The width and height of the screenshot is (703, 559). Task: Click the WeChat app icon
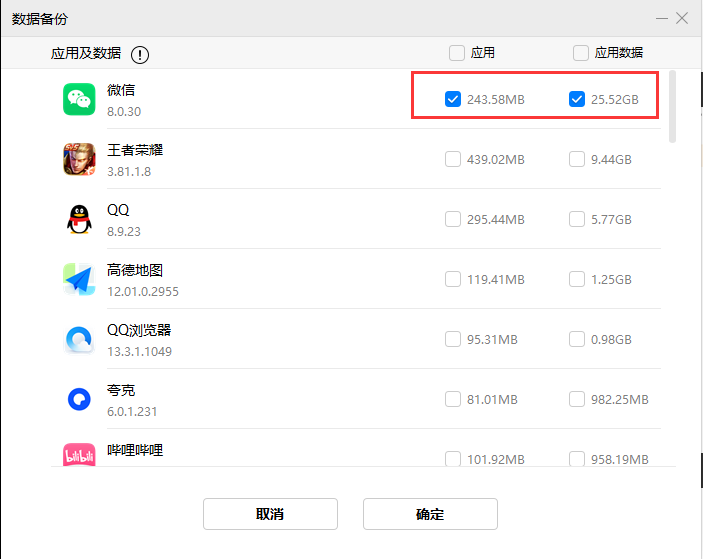79,99
